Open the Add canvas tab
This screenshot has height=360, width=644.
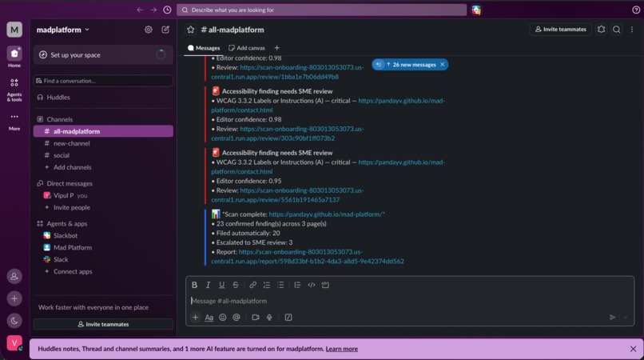247,48
